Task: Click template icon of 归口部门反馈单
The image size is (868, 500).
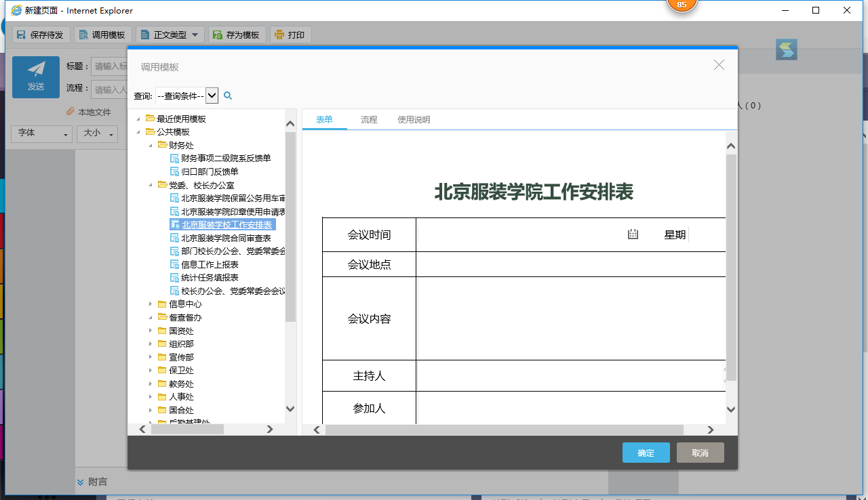Action: pyautogui.click(x=174, y=171)
